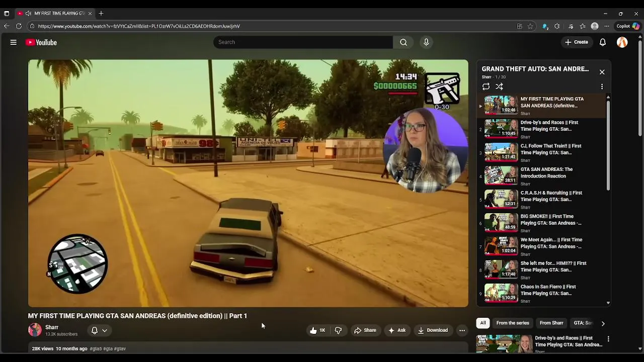Open Sharr channel avatar
Viewport: 644px width, 362px height.
pyautogui.click(x=35, y=330)
